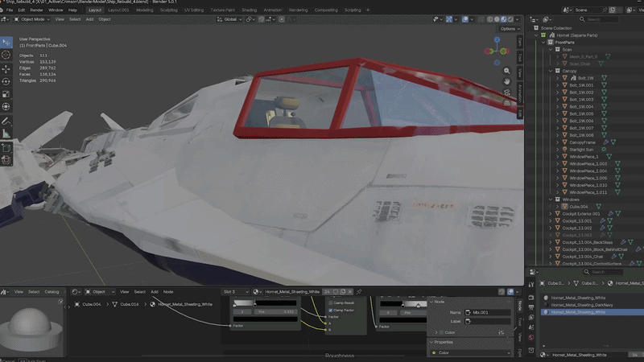Toggle snapping magnet in viewport header
The height and width of the screenshot is (362, 644).
(x=261, y=19)
